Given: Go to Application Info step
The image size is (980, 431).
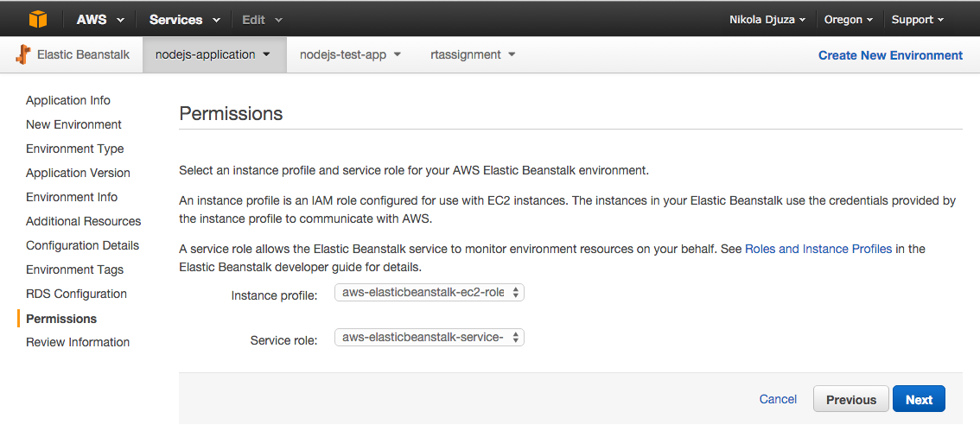Looking at the screenshot, I should 68,100.
